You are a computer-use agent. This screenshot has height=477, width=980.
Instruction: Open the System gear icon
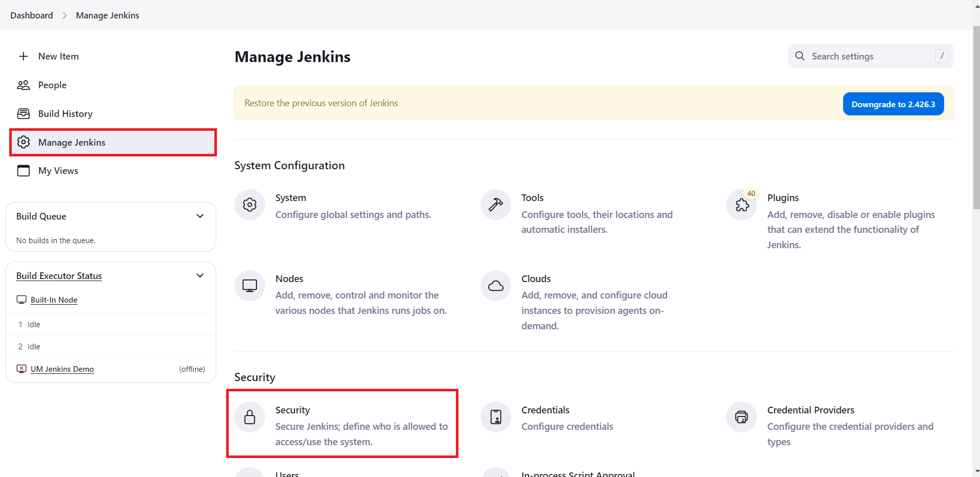(x=250, y=205)
